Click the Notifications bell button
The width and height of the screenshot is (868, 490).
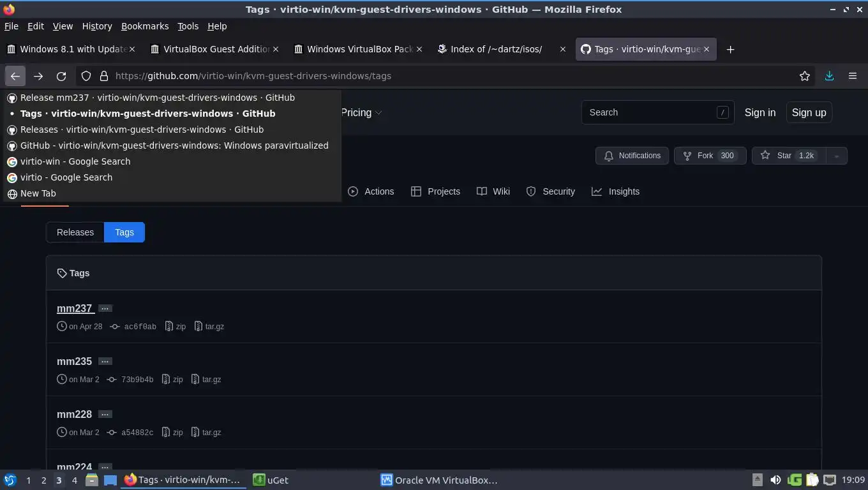(x=632, y=156)
